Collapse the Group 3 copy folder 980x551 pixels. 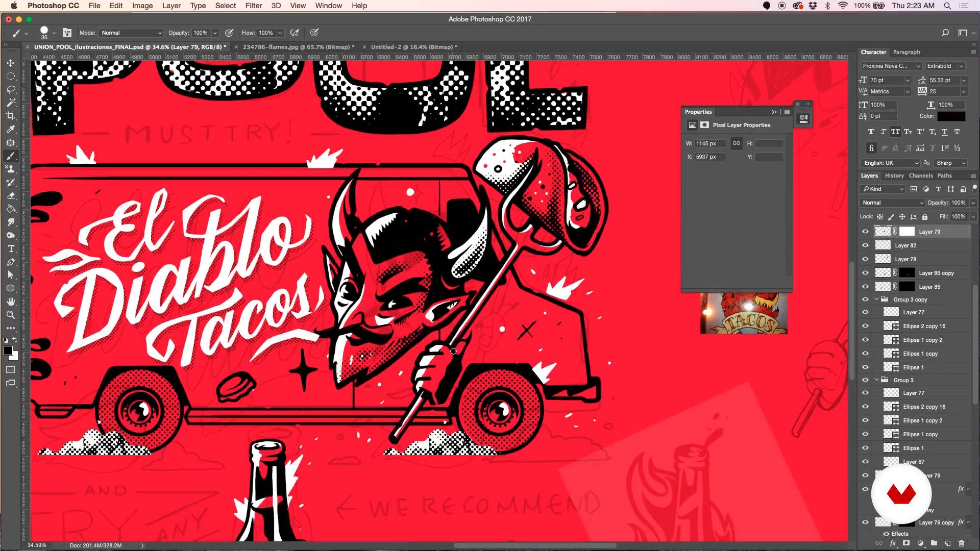pyautogui.click(x=877, y=299)
